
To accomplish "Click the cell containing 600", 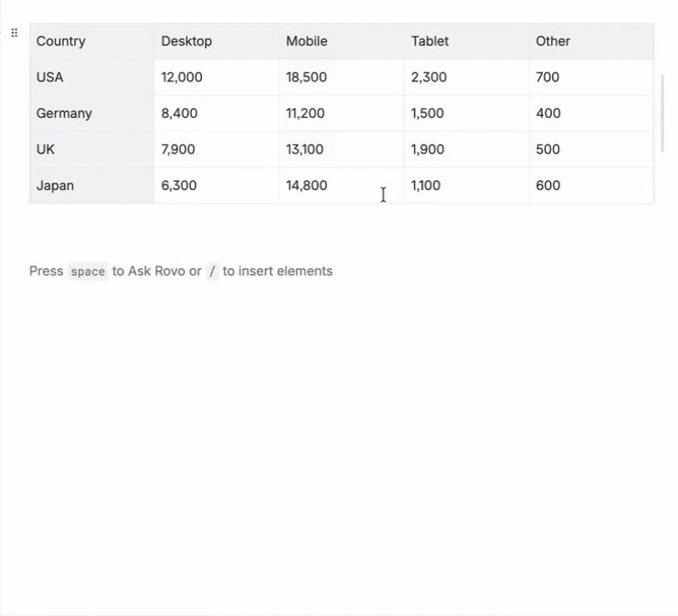I will coord(591,186).
